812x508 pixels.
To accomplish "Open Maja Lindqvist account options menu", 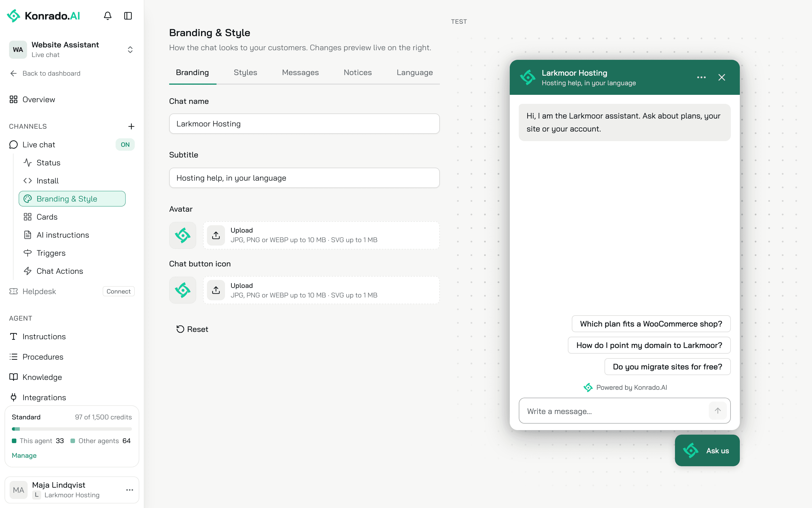I will point(129,490).
